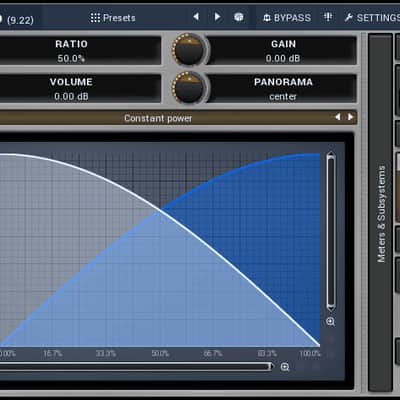Click the up arrow on vertical scrollbar

coord(331,155)
